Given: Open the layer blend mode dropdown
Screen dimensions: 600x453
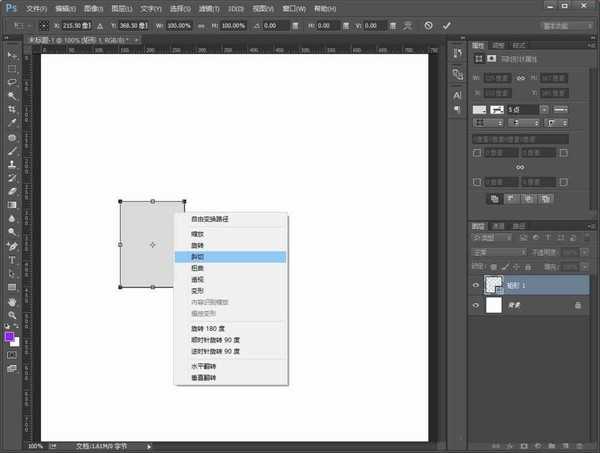Looking at the screenshot, I should point(496,251).
